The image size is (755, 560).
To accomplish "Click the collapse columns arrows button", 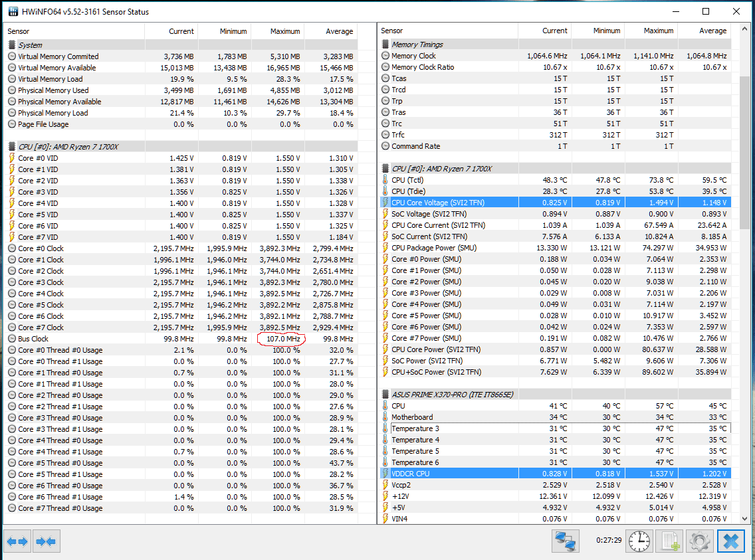I will click(x=47, y=541).
